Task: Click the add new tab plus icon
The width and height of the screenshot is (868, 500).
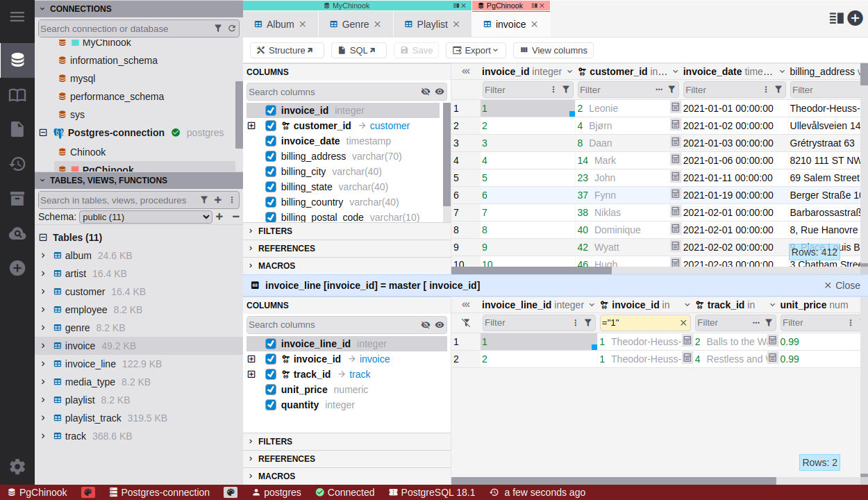Action: [x=855, y=19]
